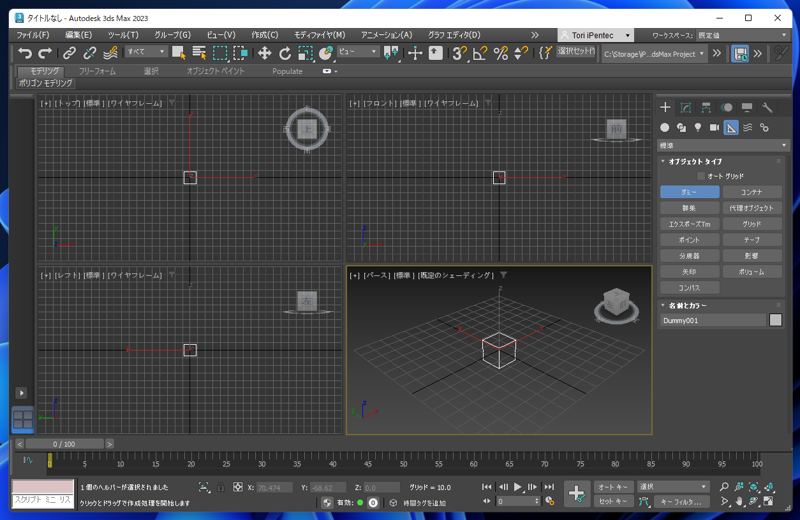This screenshot has width=800, height=520.
Task: Click the コンテナ helper button
Action: [x=752, y=192]
